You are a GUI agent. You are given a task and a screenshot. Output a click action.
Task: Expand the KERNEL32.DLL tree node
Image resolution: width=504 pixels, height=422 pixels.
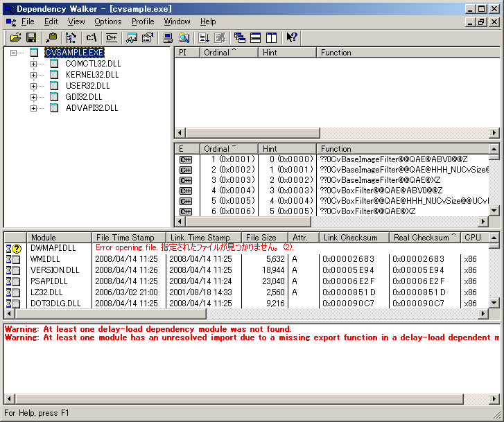(33, 75)
